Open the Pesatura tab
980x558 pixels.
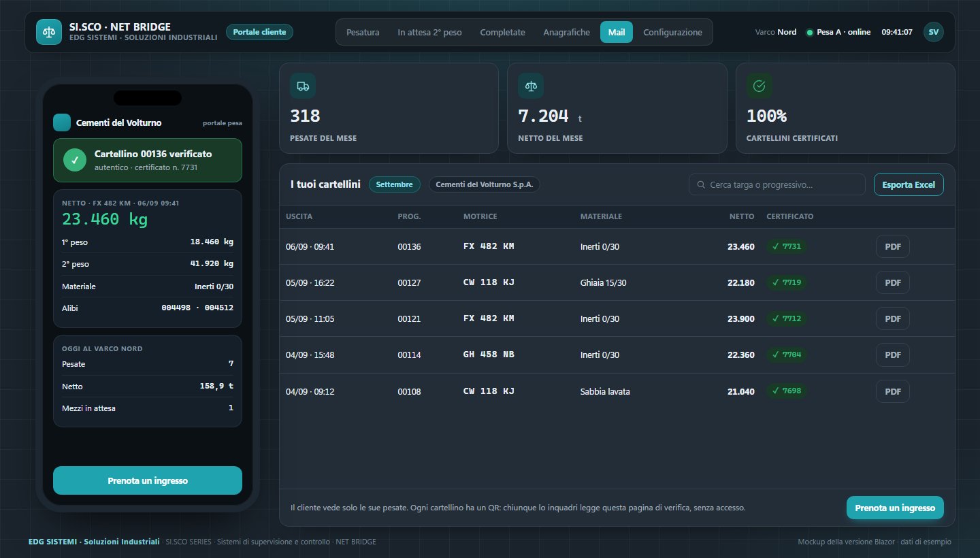[x=363, y=32]
